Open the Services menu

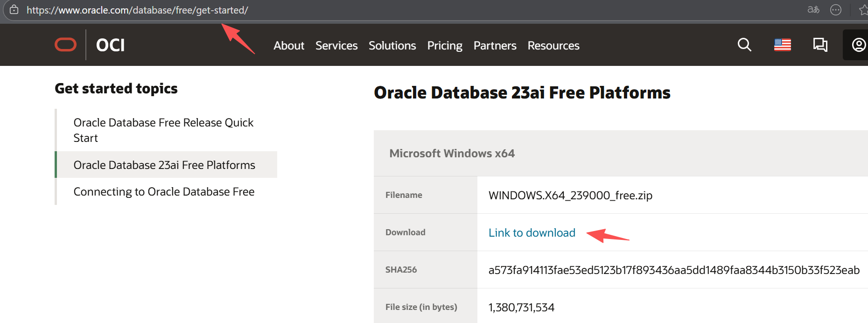pos(336,46)
